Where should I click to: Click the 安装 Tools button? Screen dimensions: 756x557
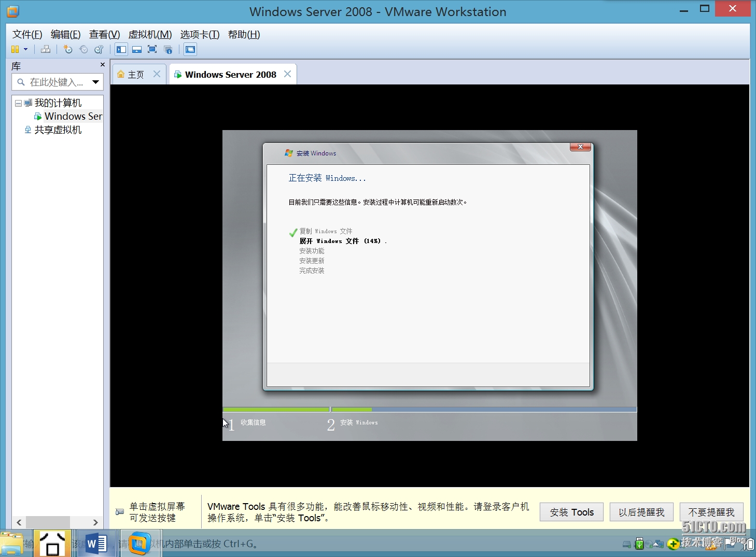click(571, 512)
